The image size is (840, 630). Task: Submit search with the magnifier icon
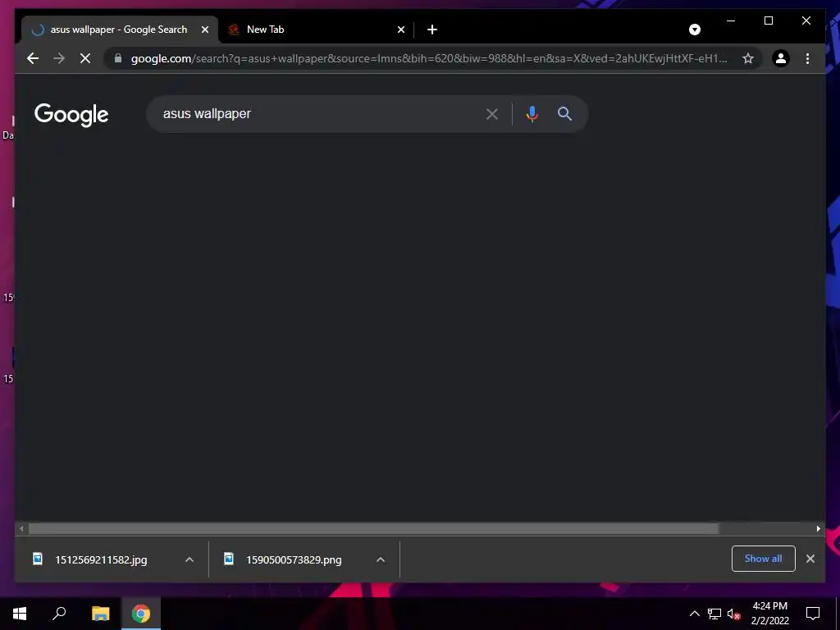[x=564, y=113]
